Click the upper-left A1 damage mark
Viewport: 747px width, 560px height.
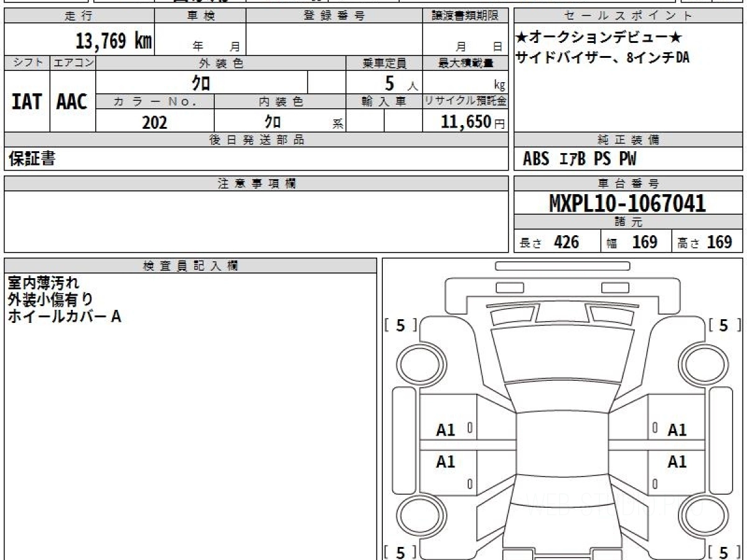coord(446,430)
